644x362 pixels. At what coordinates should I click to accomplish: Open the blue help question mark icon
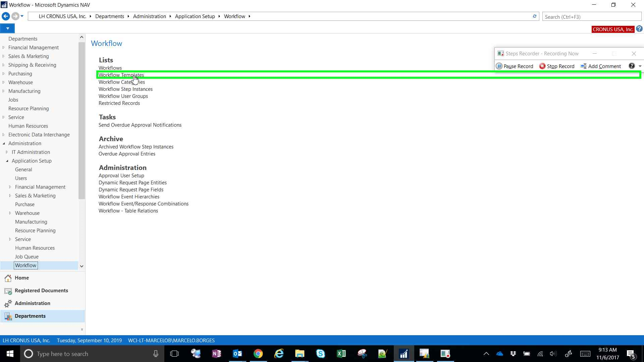coord(639,29)
